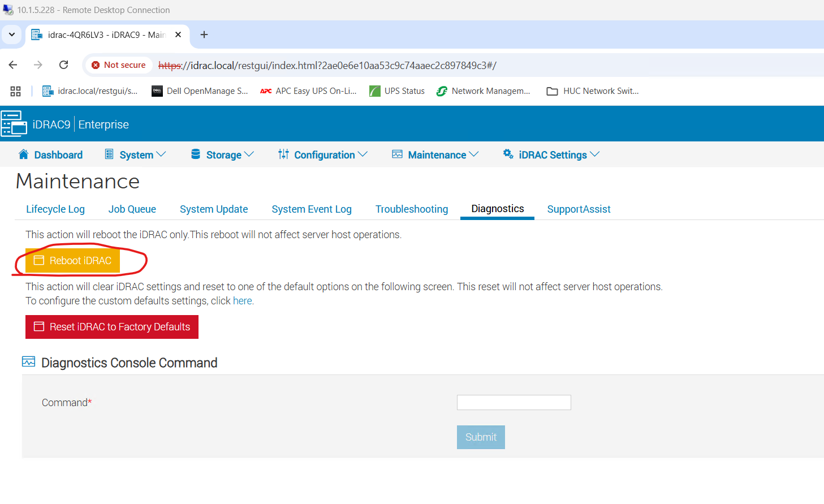
Task: Click Reset iDRAC to Factory Defaults button
Action: click(x=112, y=327)
